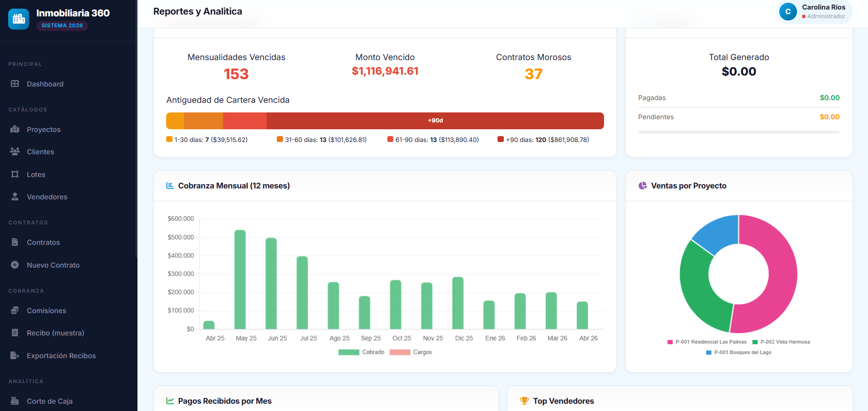Click the Dic 25 collection bar
The width and height of the screenshot is (868, 411).
point(458,303)
